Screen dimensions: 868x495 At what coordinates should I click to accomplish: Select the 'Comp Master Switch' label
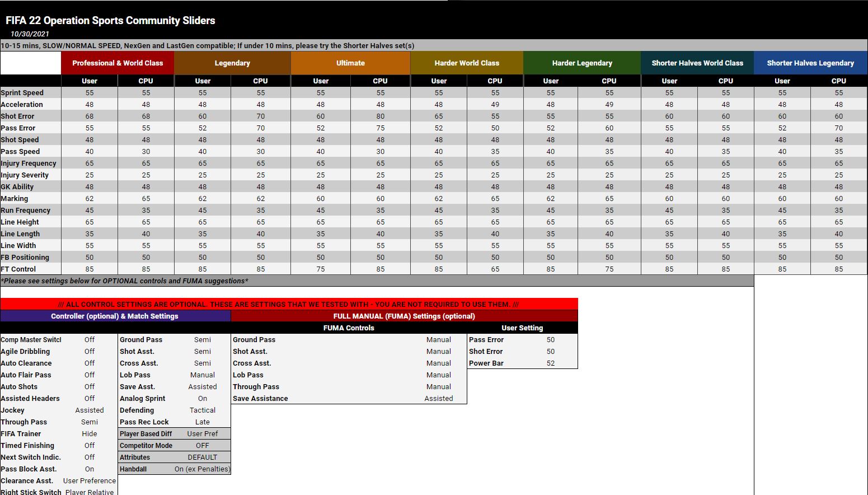(x=31, y=340)
